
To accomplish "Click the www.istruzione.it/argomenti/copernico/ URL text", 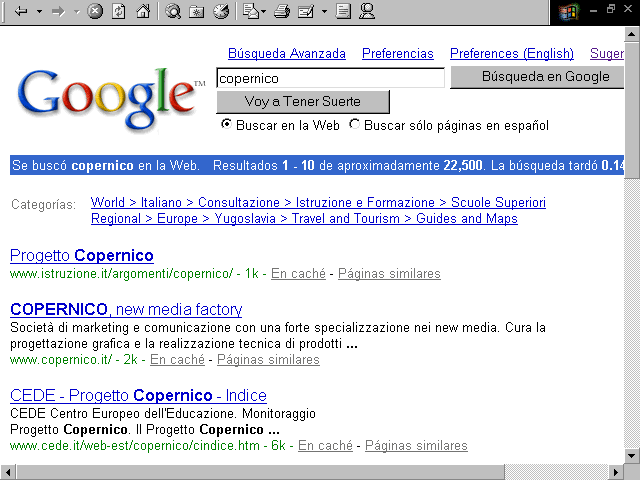I will 121,273.
